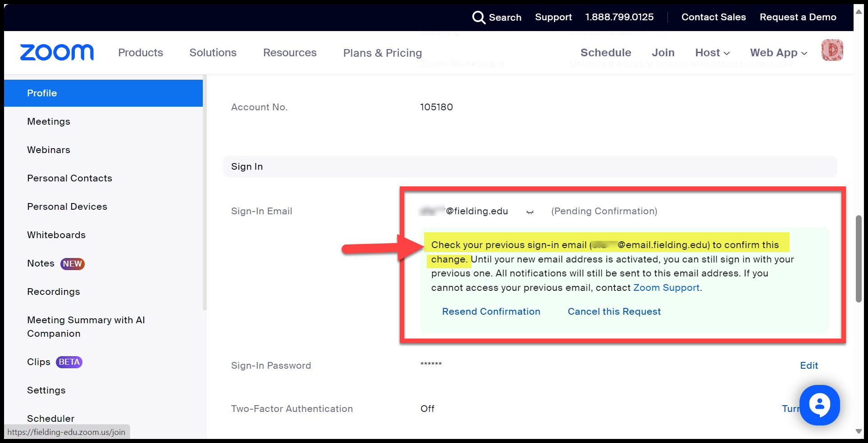
Task: Click the Search text in header
Action: [505, 18]
